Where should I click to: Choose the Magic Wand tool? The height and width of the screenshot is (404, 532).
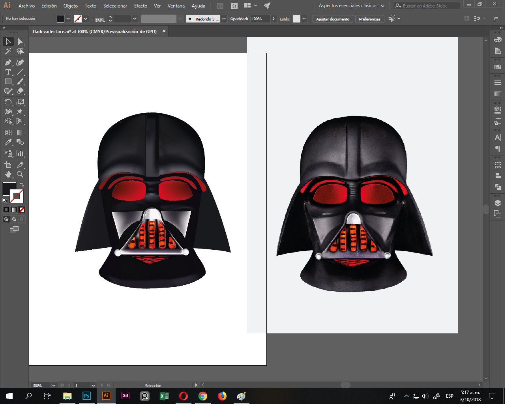click(x=8, y=51)
